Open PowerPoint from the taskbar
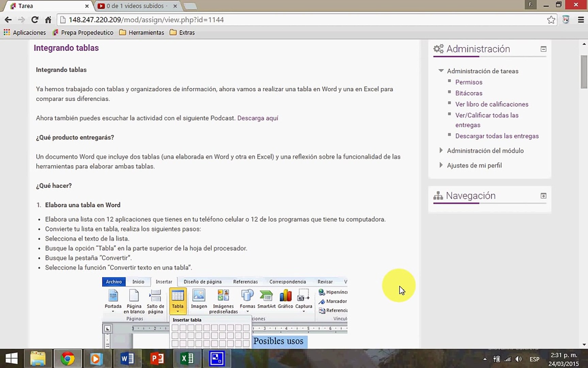Image resolution: width=588 pixels, height=368 pixels. [157, 358]
